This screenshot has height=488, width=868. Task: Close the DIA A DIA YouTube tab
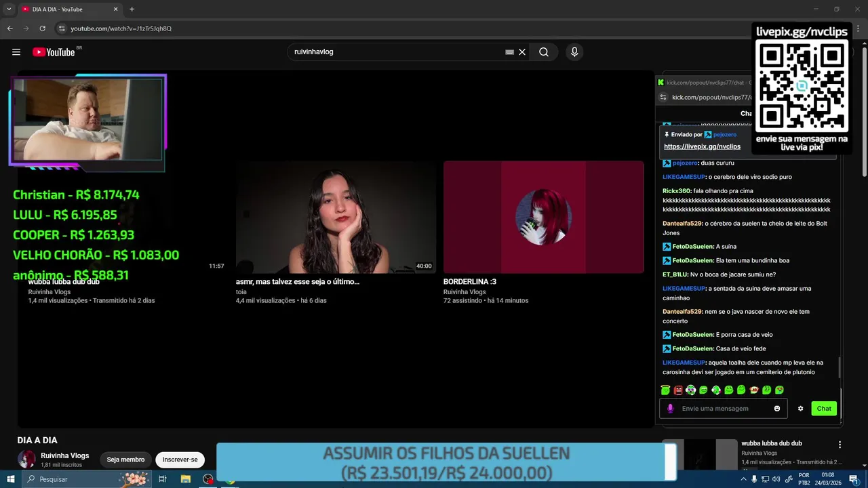click(x=115, y=9)
